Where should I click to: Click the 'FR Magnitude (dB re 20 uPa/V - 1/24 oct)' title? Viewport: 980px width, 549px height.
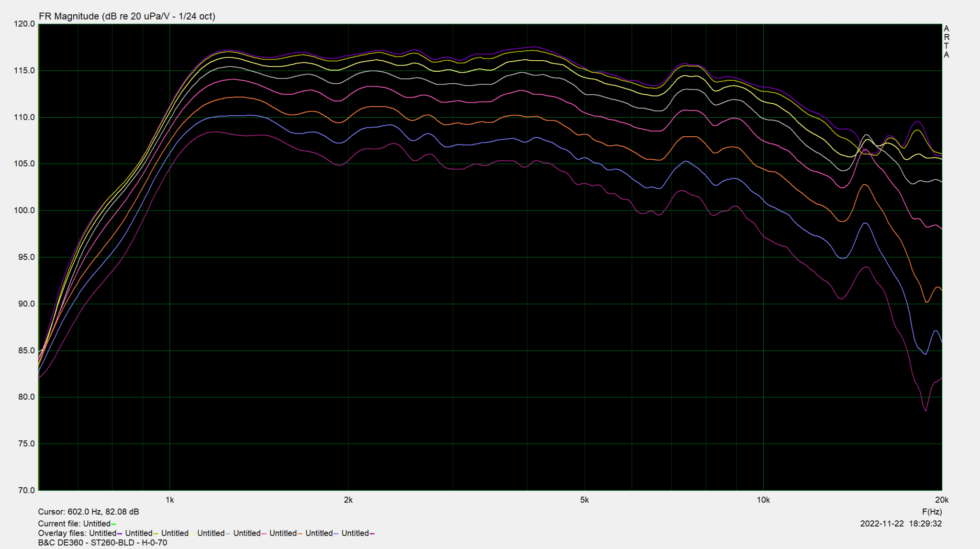[x=127, y=16]
